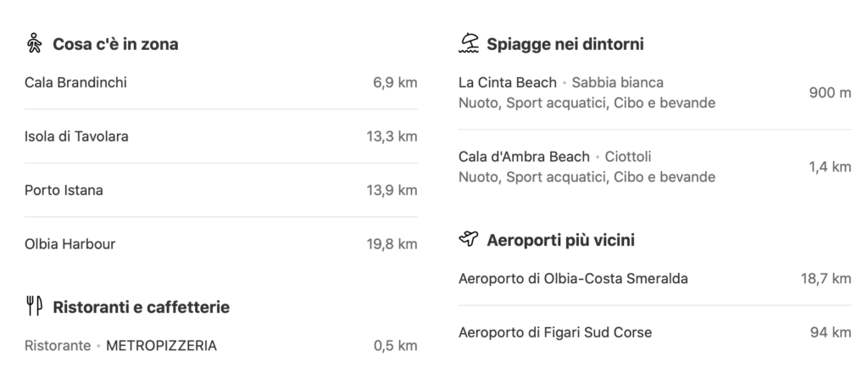Click "Ristoranti e caffetterie" heading

[x=141, y=307]
